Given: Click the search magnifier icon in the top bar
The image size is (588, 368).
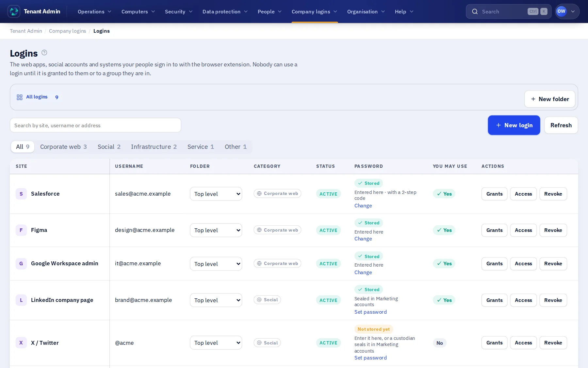Looking at the screenshot, I should click(475, 11).
